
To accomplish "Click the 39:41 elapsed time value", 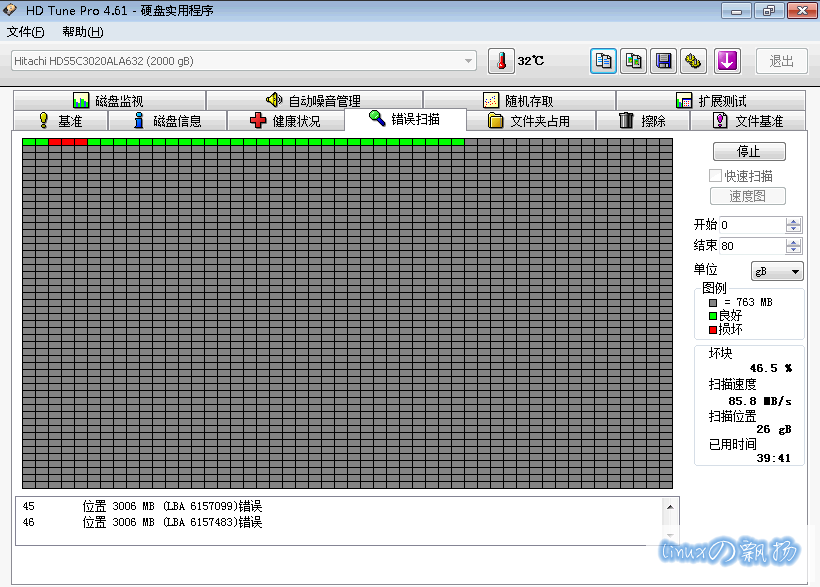I will click(773, 458).
